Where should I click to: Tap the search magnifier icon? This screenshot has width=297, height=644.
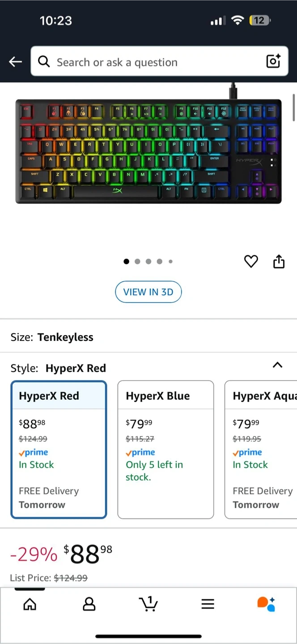[44, 62]
